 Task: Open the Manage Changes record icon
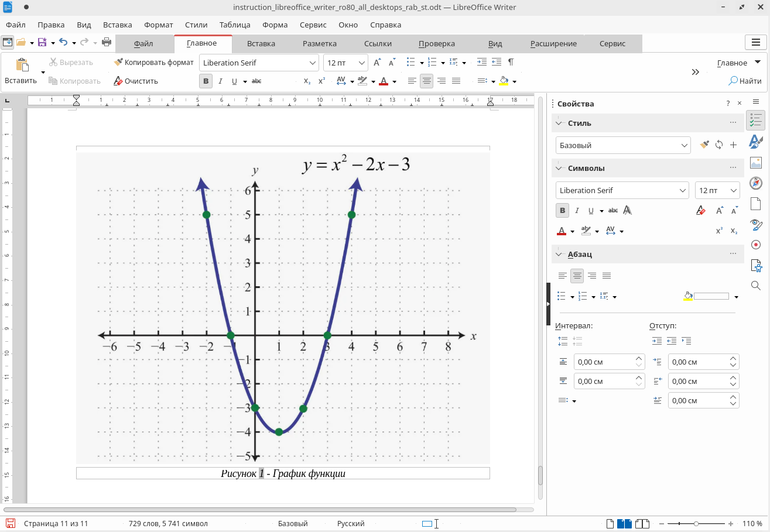click(756, 245)
